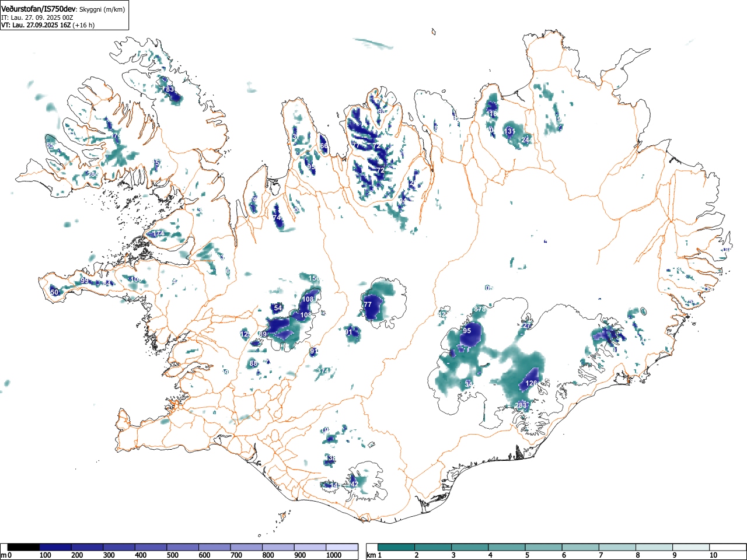Click the '285' visibility value in Westfjords
This screenshot has height=560, width=747.
93,174
